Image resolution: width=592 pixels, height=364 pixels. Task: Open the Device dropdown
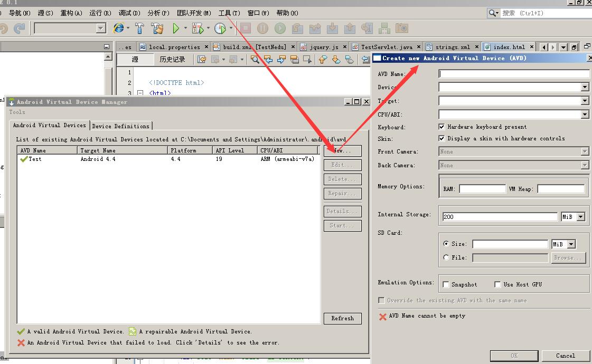pos(585,87)
